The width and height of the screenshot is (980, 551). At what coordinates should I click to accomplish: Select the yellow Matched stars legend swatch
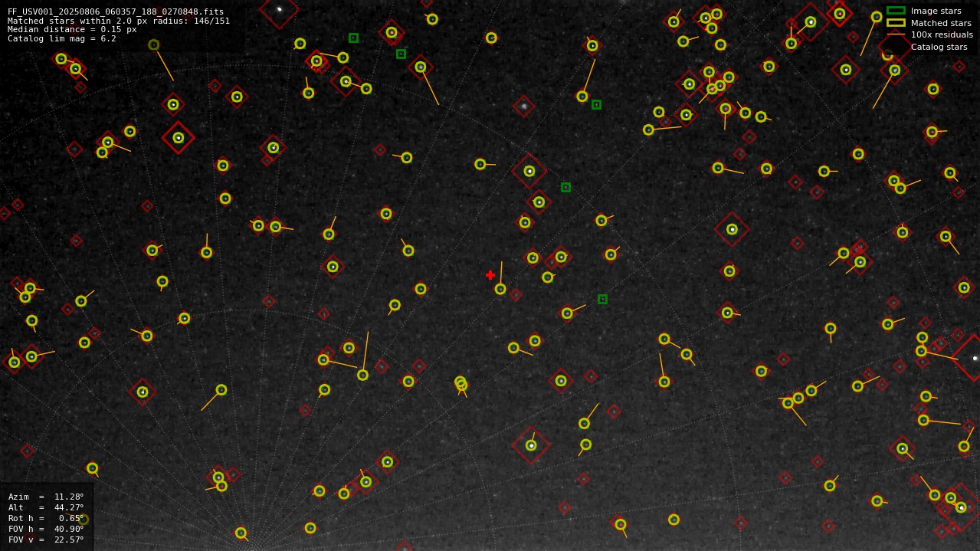tap(896, 23)
